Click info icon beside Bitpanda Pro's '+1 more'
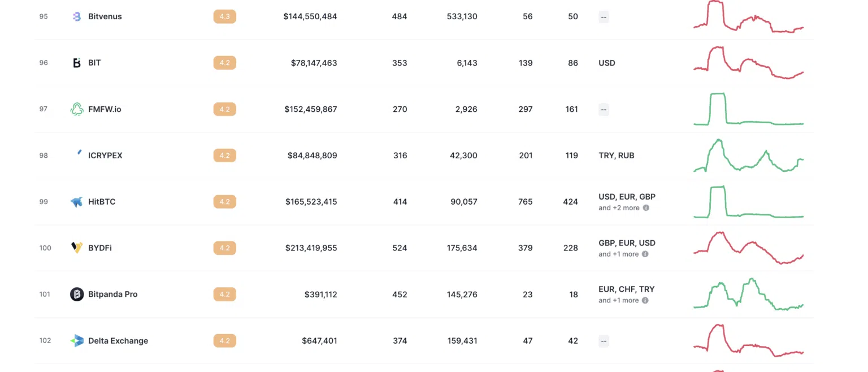This screenshot has height=372, width=868. pos(645,300)
